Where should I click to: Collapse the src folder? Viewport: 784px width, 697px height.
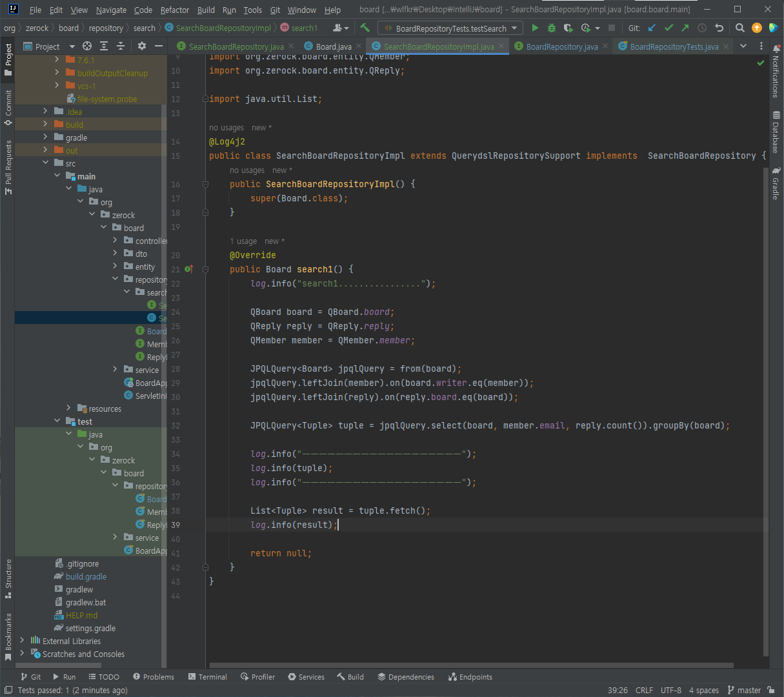(x=45, y=163)
